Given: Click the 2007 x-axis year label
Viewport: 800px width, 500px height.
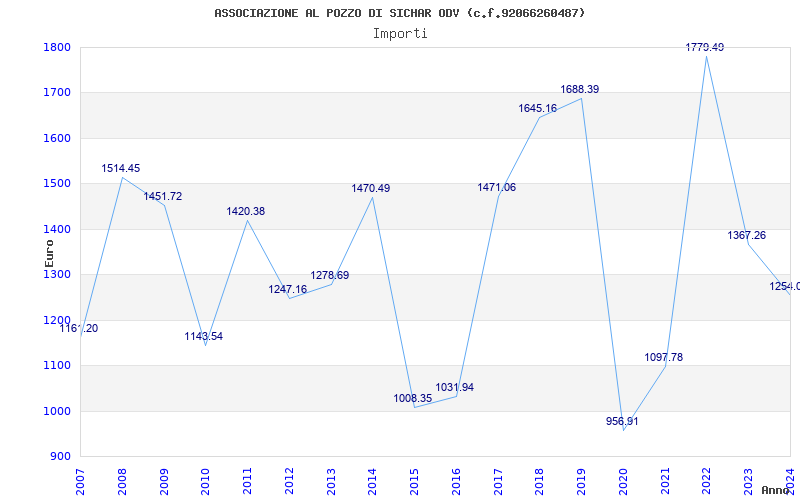Looking at the screenshot, I should click(x=80, y=481).
